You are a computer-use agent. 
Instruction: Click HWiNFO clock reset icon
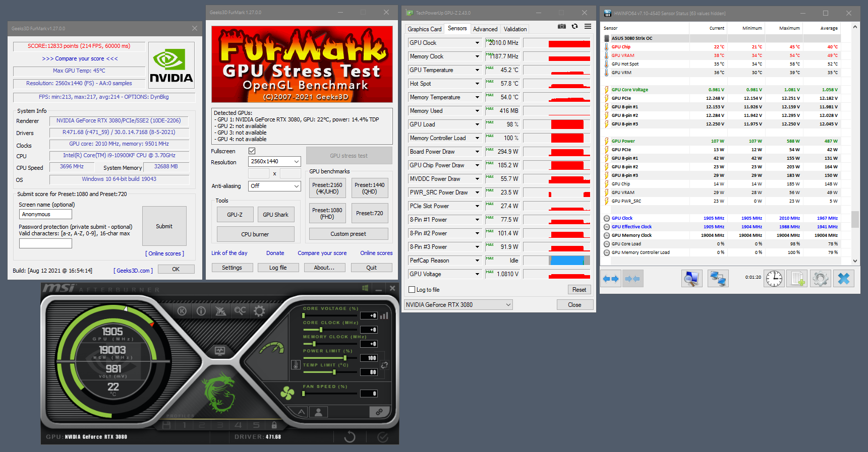(774, 279)
